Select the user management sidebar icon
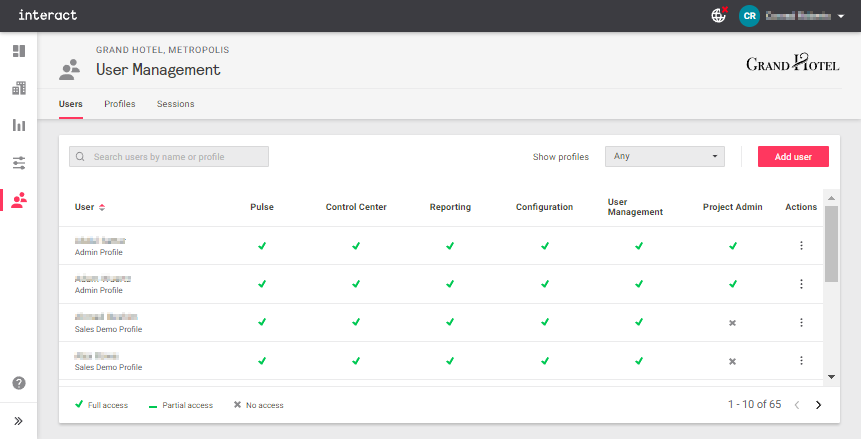861x439 pixels. coord(18,200)
